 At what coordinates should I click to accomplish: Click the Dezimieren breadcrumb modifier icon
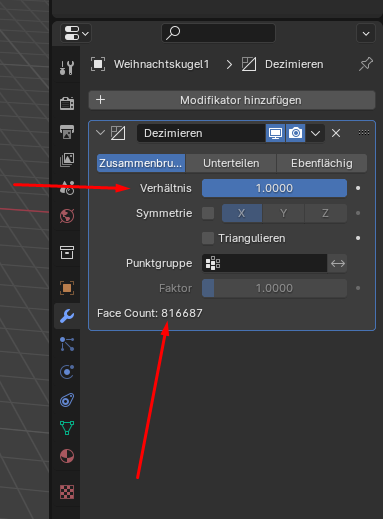tap(249, 64)
